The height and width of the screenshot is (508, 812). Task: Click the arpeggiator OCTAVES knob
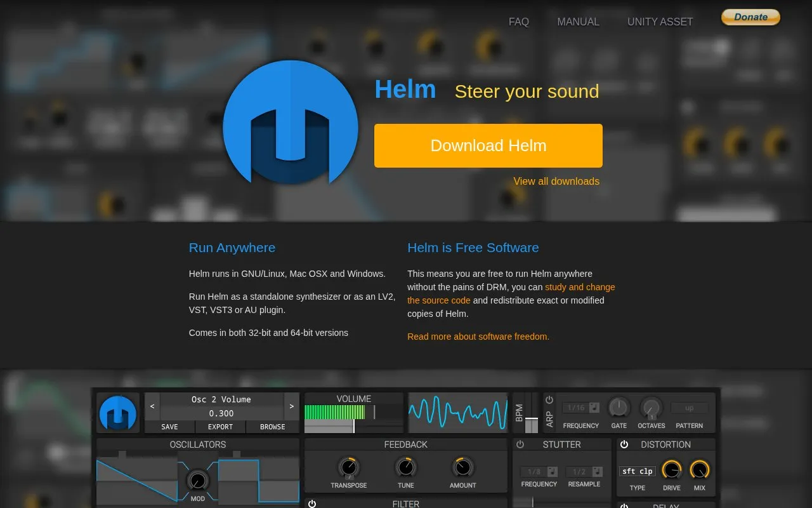tap(651, 407)
